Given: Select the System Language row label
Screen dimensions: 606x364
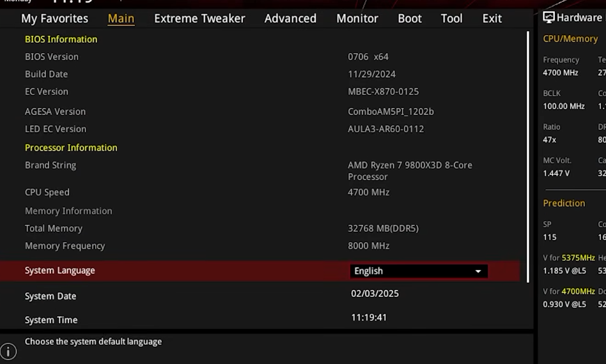Looking at the screenshot, I should click(x=60, y=271).
